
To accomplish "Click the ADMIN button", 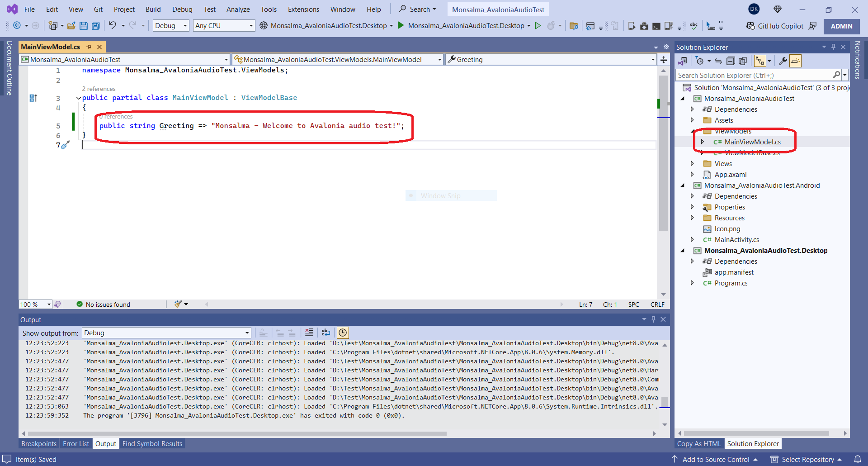I will [841, 26].
